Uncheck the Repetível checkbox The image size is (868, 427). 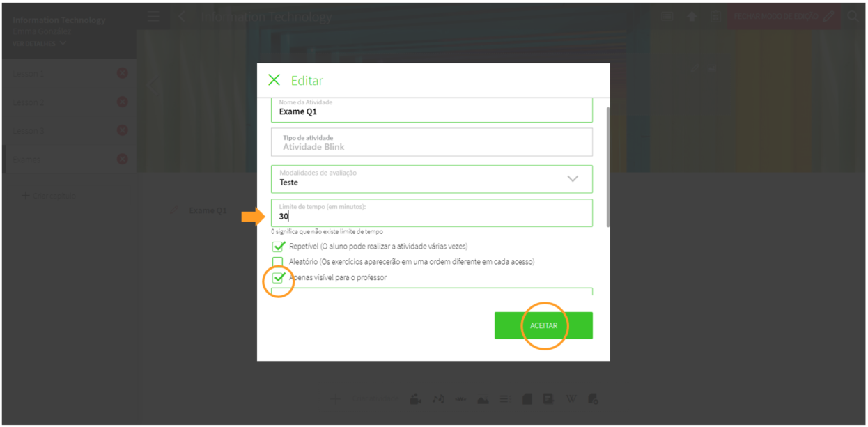(x=279, y=247)
